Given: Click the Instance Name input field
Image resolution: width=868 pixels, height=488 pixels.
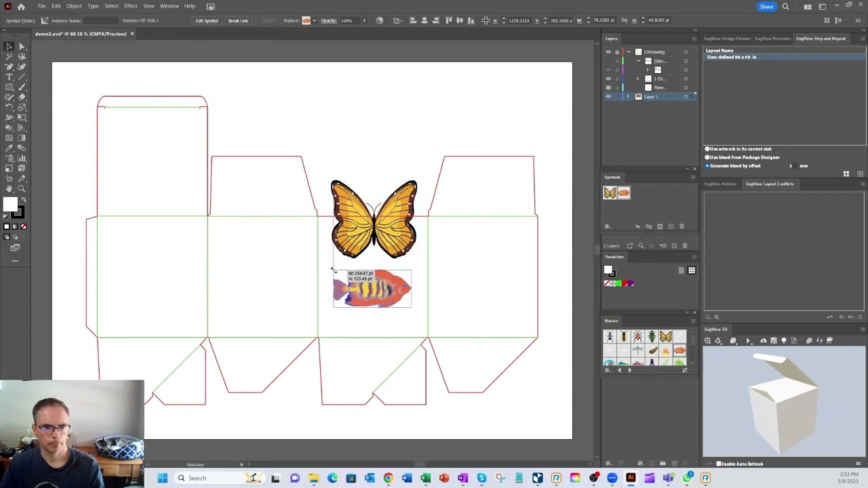Looking at the screenshot, I should pos(100,20).
